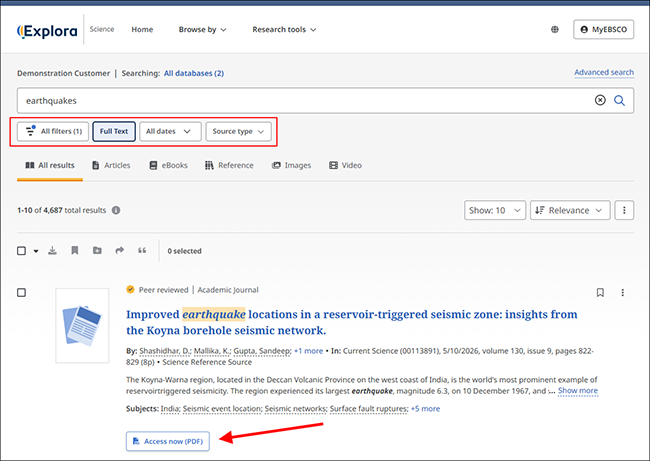Open the All dates dropdown
Image resolution: width=650 pixels, height=461 pixels.
170,131
